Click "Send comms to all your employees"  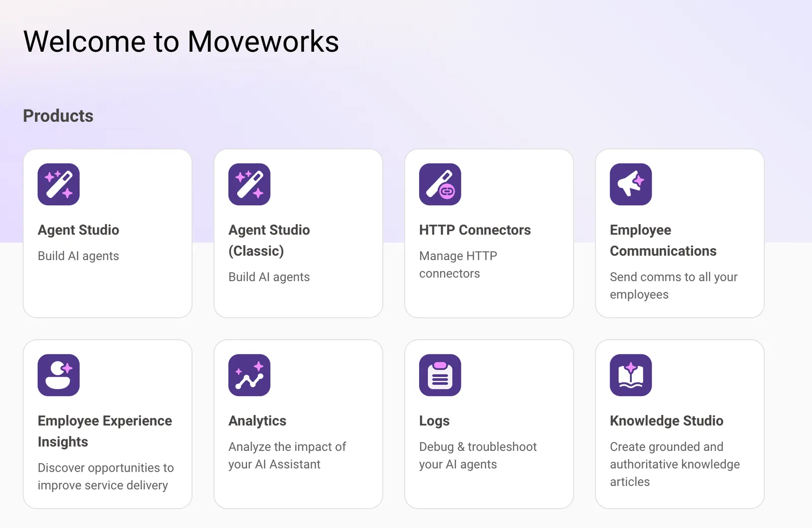coord(673,285)
